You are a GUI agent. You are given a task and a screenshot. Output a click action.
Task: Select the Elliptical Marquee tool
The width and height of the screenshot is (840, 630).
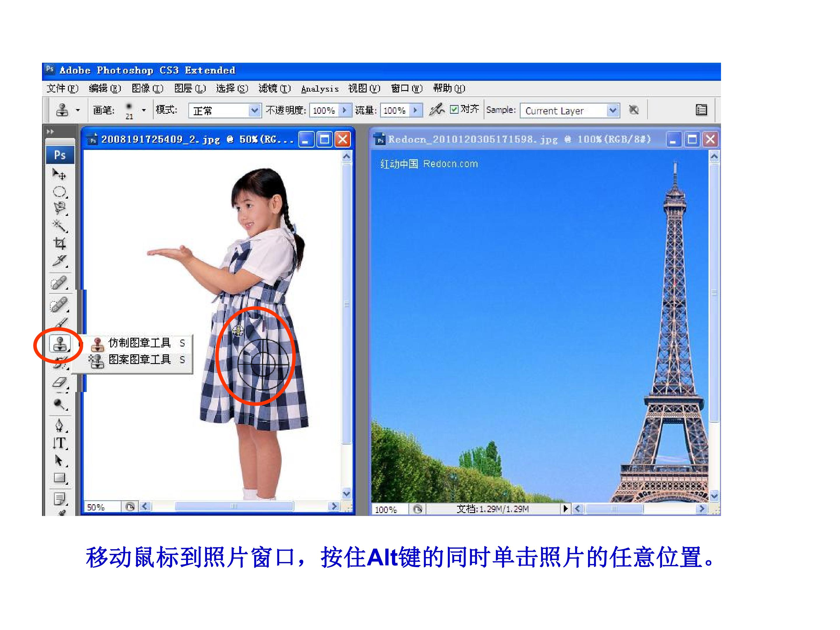click(59, 192)
